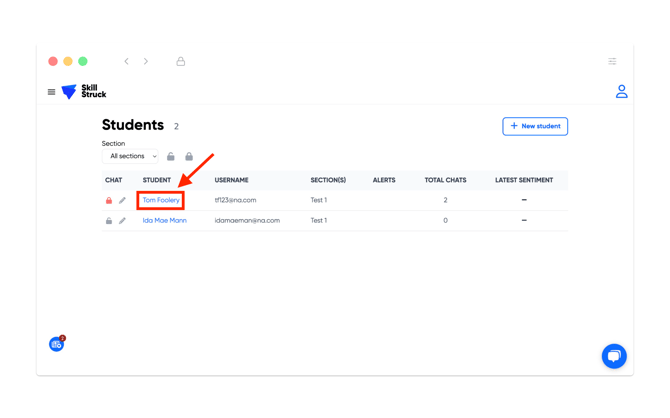Lock chat for all students icon
This screenshot has height=418, width=670.
[x=189, y=156]
